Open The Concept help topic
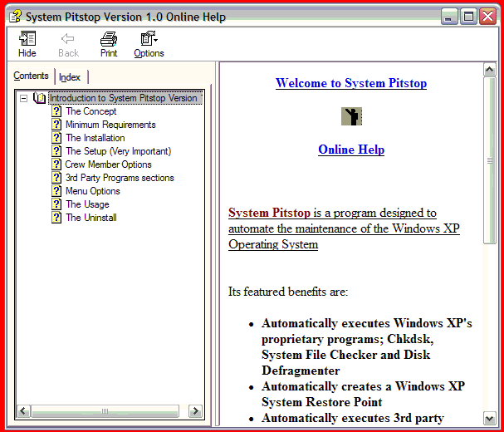The height and width of the screenshot is (432, 504). [91, 111]
